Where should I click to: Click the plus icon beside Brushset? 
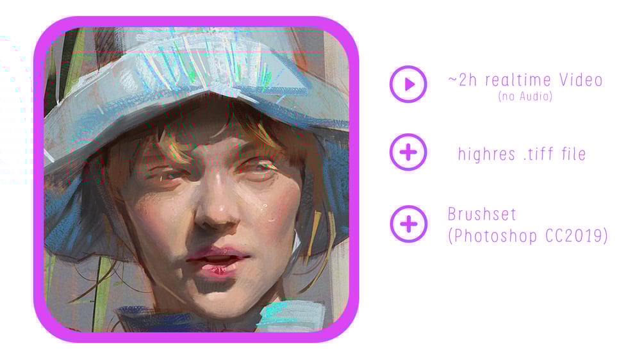pyautogui.click(x=408, y=224)
